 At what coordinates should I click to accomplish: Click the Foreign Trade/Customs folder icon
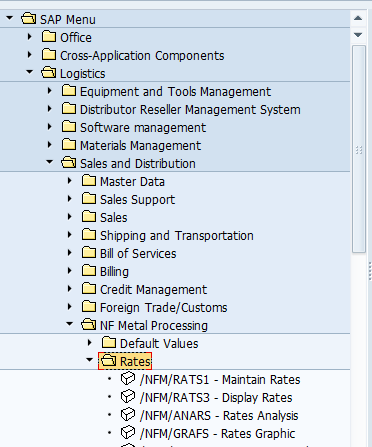[89, 307]
